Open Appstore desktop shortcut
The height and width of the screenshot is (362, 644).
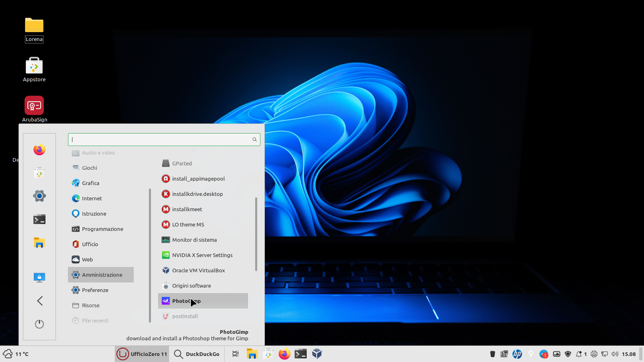34,70
